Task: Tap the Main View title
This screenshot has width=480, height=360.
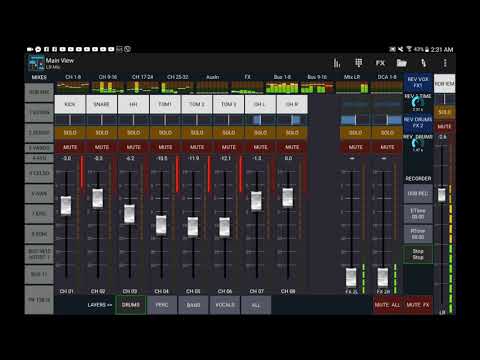Action: (60, 60)
